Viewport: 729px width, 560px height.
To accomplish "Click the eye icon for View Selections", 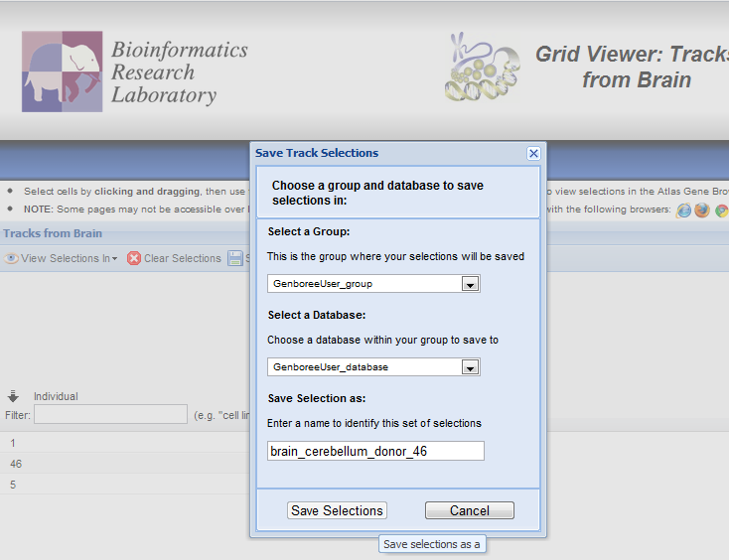I will [12, 258].
